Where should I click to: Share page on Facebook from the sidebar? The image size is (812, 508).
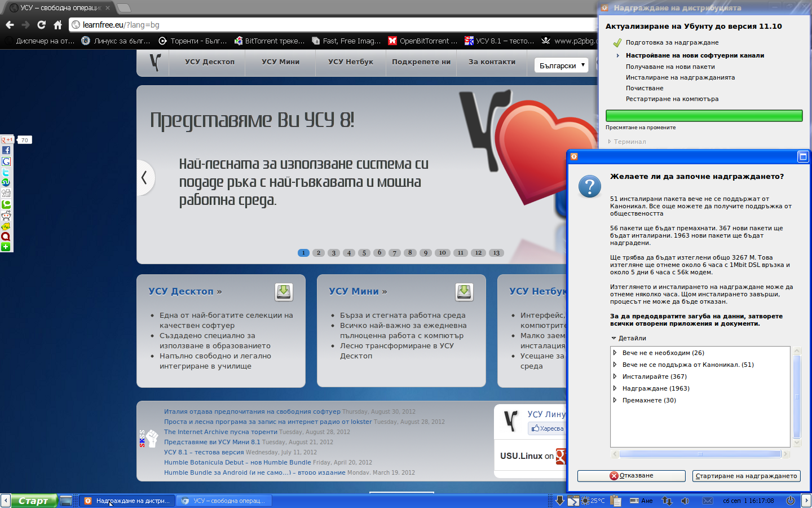click(x=6, y=150)
